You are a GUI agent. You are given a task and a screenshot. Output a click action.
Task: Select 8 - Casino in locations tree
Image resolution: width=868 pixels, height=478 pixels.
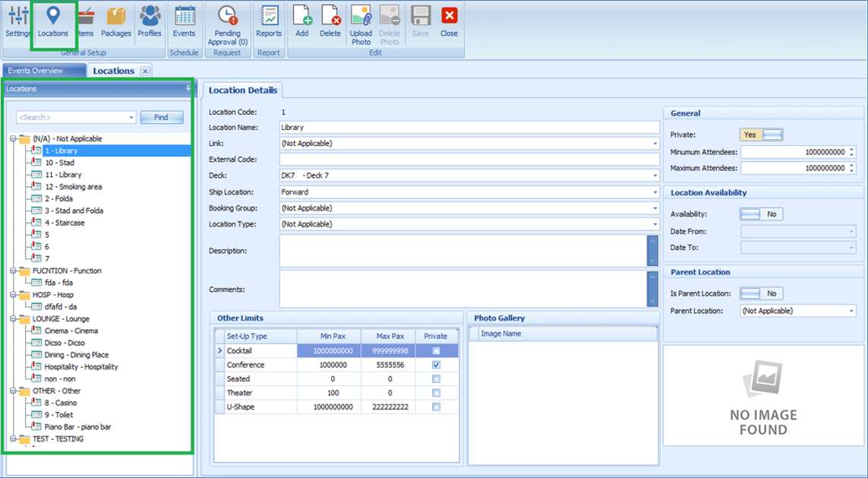click(x=61, y=403)
